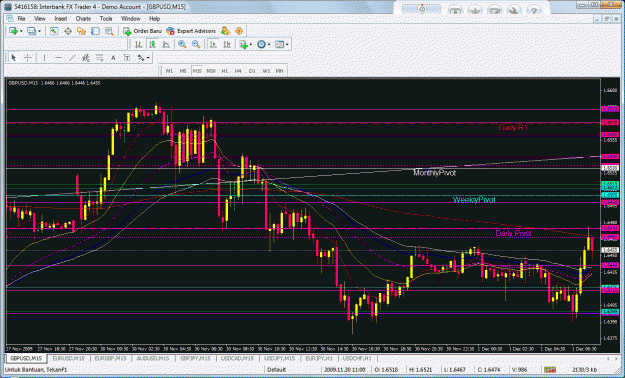Select the M15 timeframe button
Viewport: 625px width, 378px height.
point(197,71)
